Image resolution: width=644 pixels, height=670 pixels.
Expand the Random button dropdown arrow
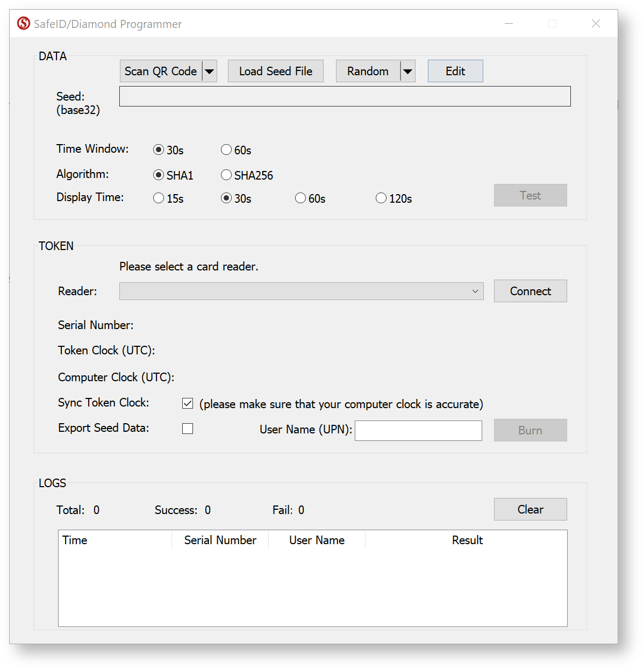(408, 71)
